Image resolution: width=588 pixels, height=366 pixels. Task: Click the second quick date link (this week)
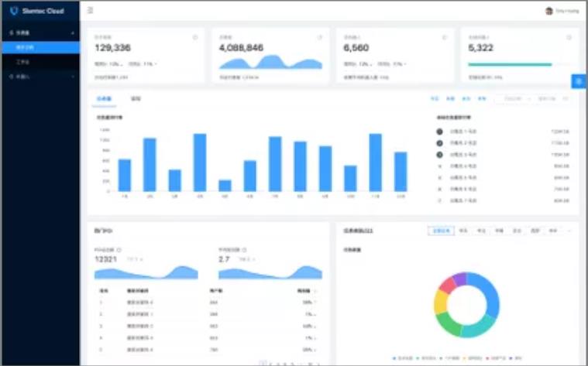click(450, 99)
